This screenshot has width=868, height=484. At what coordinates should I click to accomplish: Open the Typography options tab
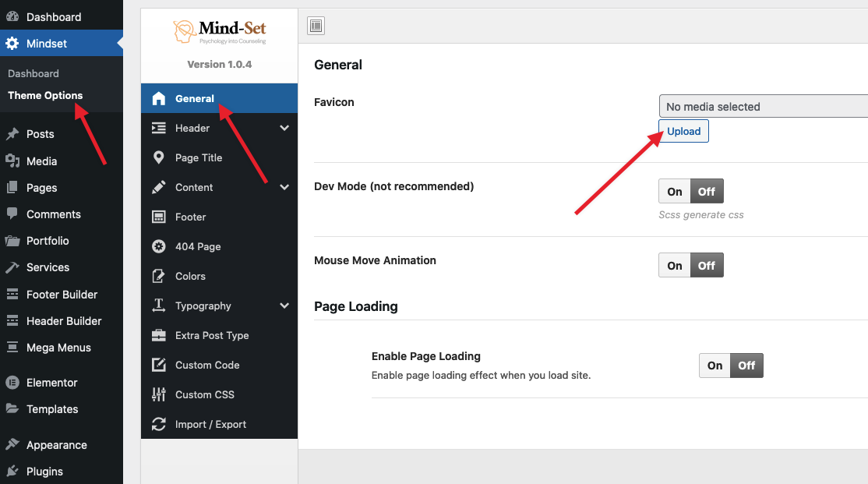pos(219,306)
